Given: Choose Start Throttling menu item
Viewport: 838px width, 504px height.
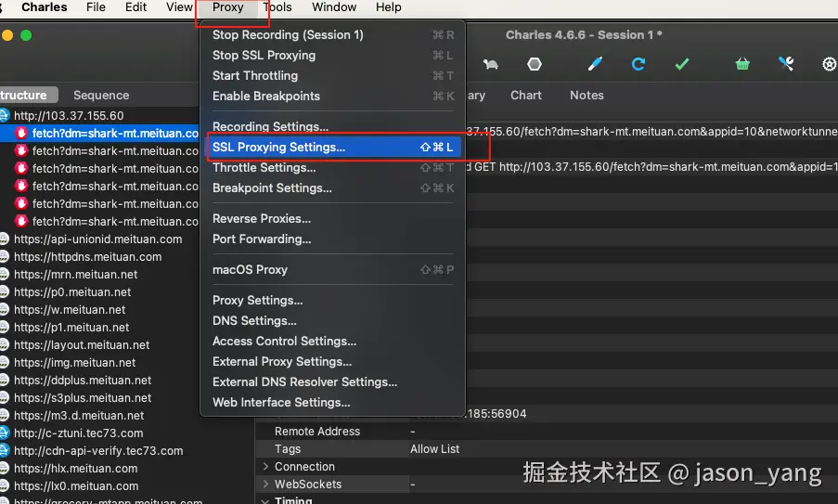Looking at the screenshot, I should (x=332, y=75).
